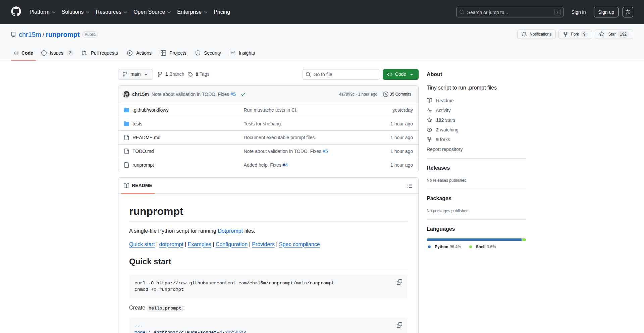Viewport: 644px width, 333px height.
Task: Click the green commit status checkmark
Action: 243,94
